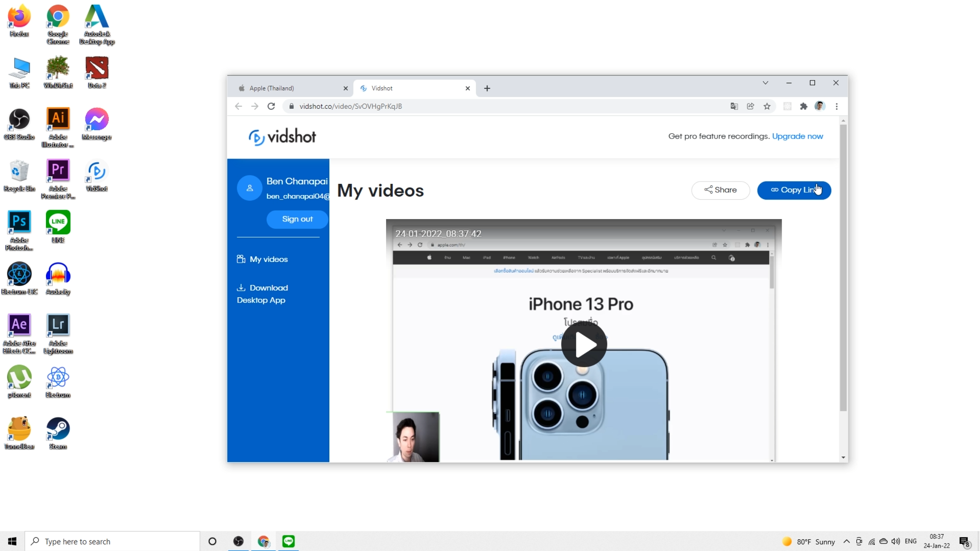
Task: Open Chrome three-dot menu
Action: [836, 106]
